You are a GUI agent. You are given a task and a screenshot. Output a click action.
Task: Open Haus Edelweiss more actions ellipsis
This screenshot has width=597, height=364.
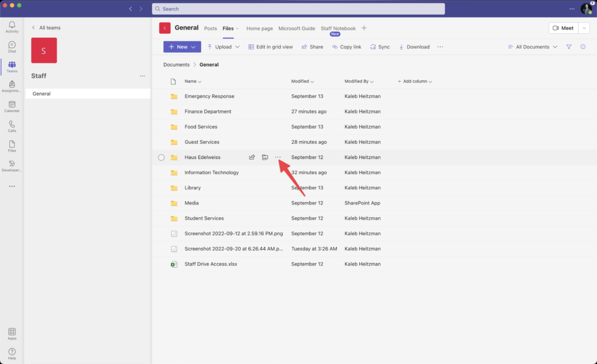point(278,157)
